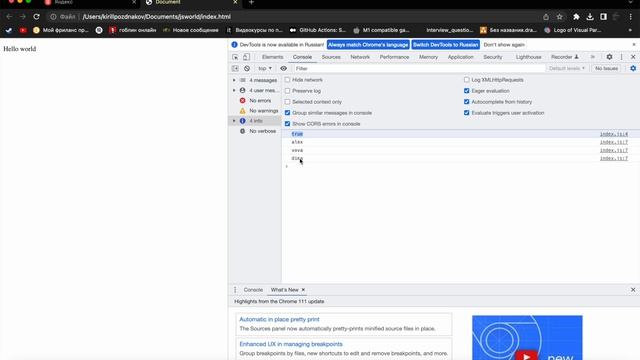Open extensions puzzle icon
The height and width of the screenshot is (360, 640).
[576, 17]
